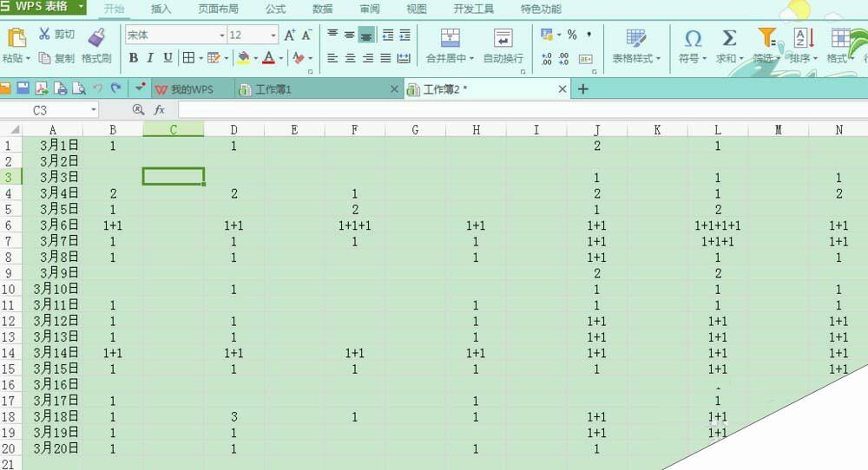Open the font size 12 dropdown
The height and width of the screenshot is (470, 868).
coord(273,36)
